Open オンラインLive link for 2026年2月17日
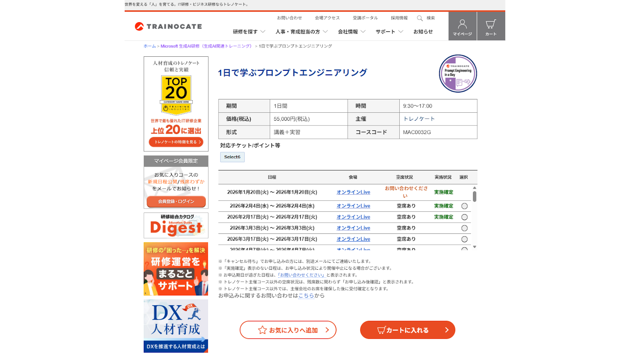 353,217
